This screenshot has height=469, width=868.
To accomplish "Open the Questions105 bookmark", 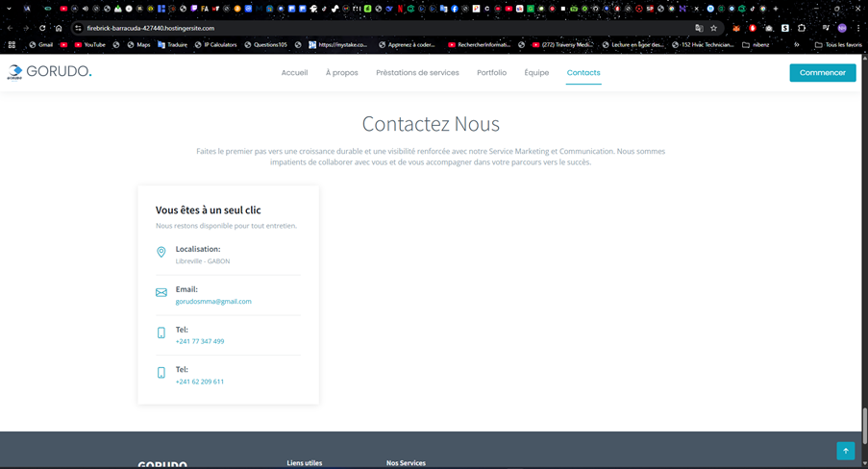I will (265, 45).
